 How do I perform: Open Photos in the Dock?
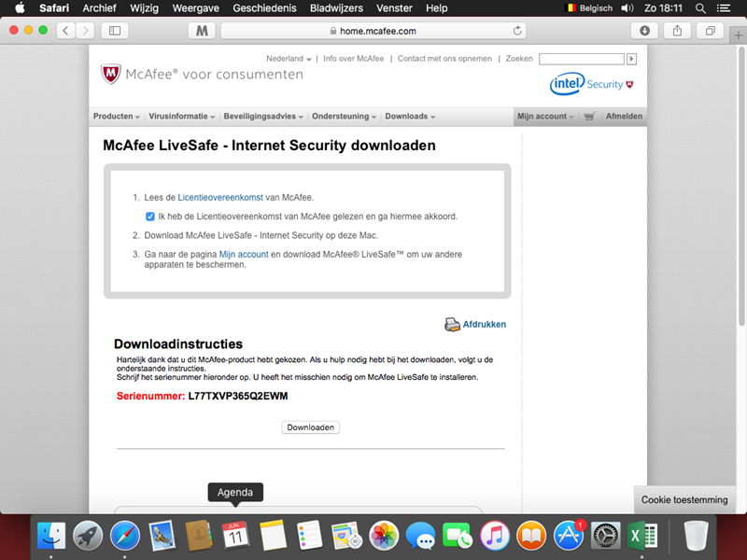(384, 535)
